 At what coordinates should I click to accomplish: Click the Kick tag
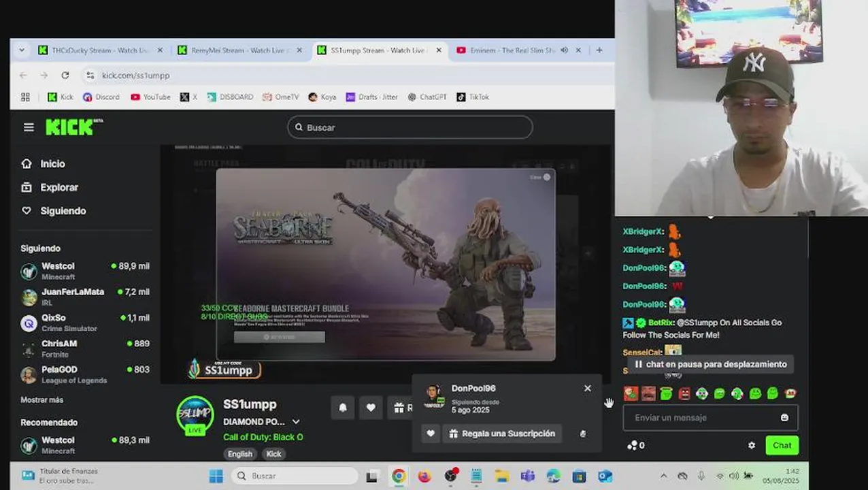click(x=273, y=454)
